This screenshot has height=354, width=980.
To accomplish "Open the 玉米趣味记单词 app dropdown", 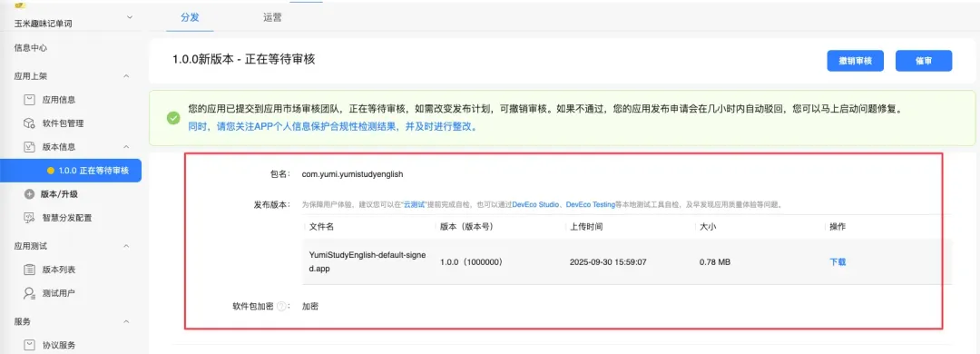I will point(130,17).
